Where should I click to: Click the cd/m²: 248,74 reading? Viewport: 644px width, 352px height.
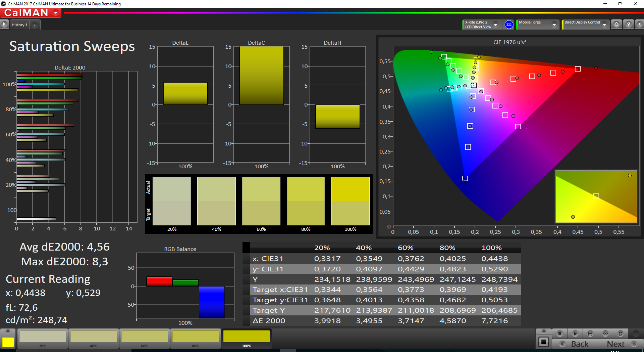tap(36, 320)
